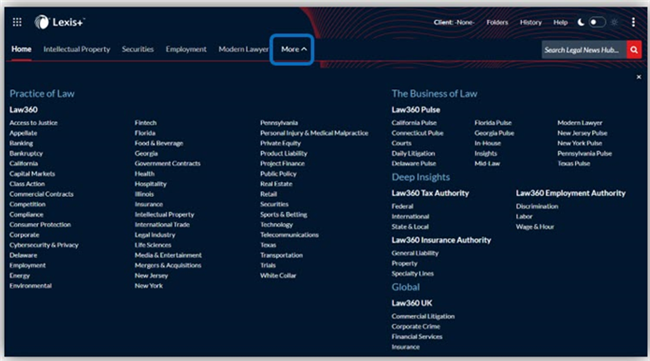The width and height of the screenshot is (650, 361).
Task: Open the Federal tax authority link
Action: tap(403, 206)
